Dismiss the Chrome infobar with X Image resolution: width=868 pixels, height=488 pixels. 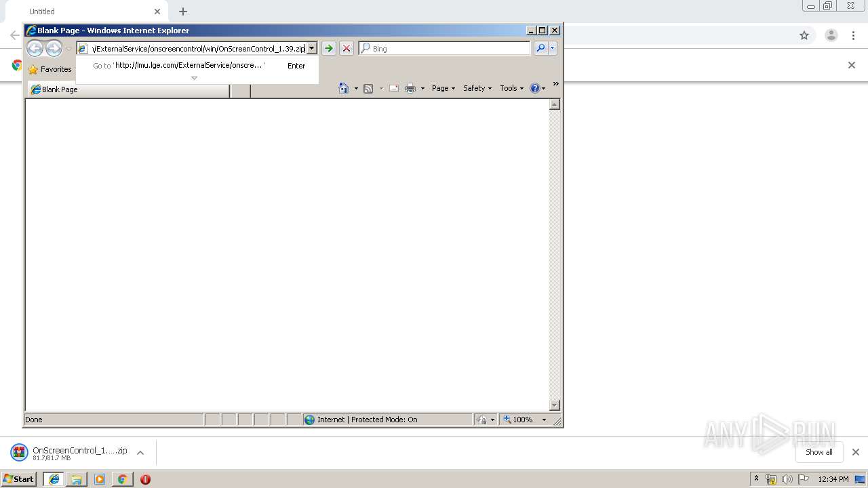click(x=852, y=65)
